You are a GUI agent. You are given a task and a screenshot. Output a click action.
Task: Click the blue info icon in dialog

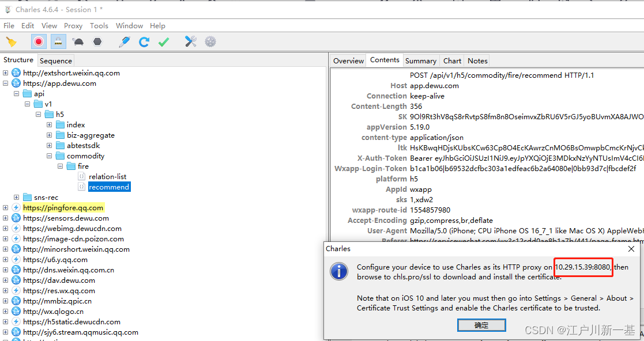pyautogui.click(x=339, y=271)
